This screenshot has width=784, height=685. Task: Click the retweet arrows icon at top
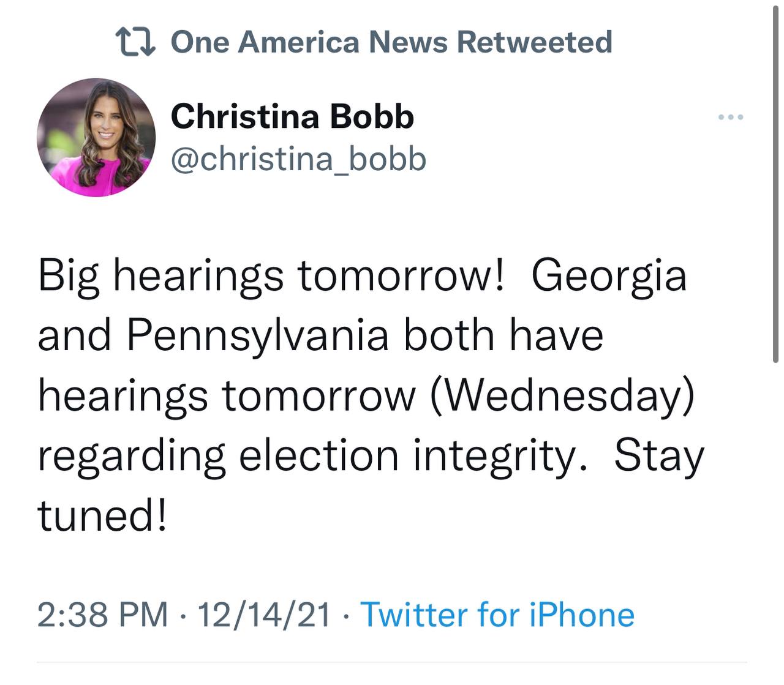[135, 42]
